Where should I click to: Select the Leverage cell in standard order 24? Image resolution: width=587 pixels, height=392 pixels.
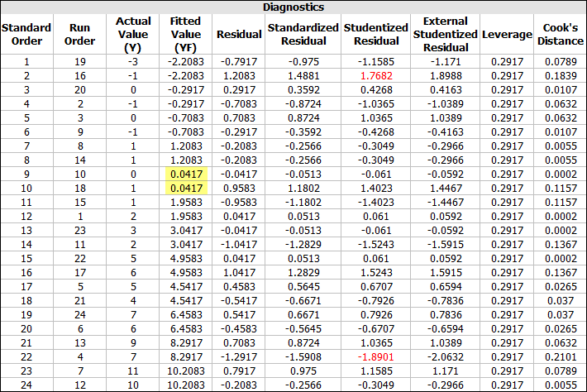pos(507,385)
